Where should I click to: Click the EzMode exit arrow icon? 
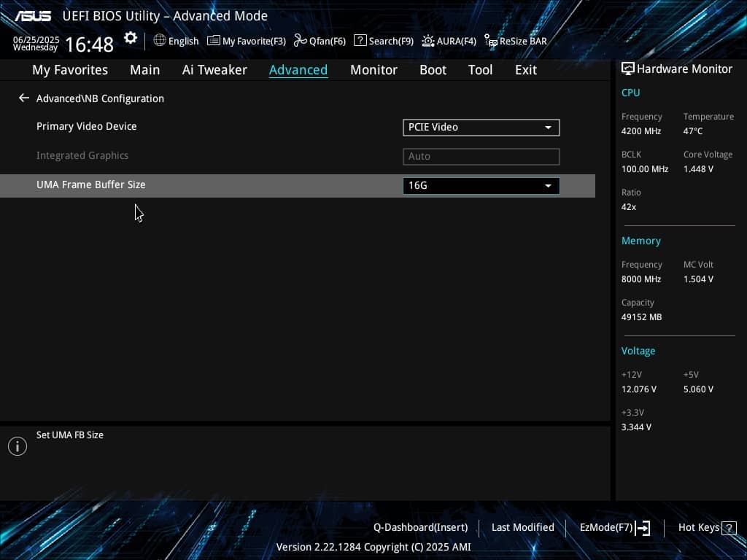click(643, 528)
